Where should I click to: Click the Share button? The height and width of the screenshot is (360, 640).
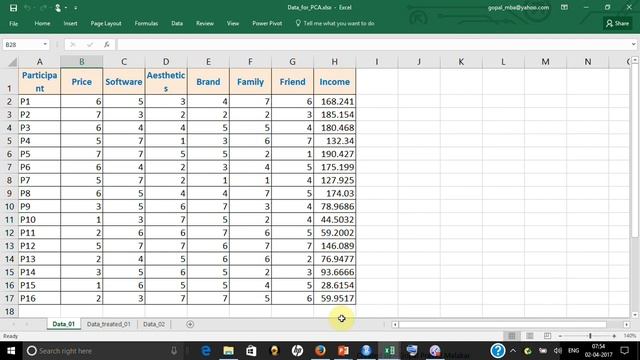[617, 24]
